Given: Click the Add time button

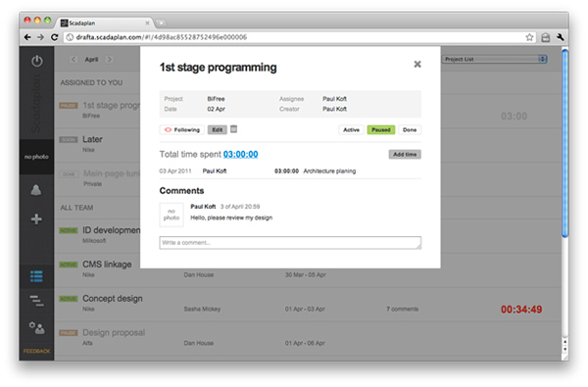Looking at the screenshot, I should click(x=405, y=155).
